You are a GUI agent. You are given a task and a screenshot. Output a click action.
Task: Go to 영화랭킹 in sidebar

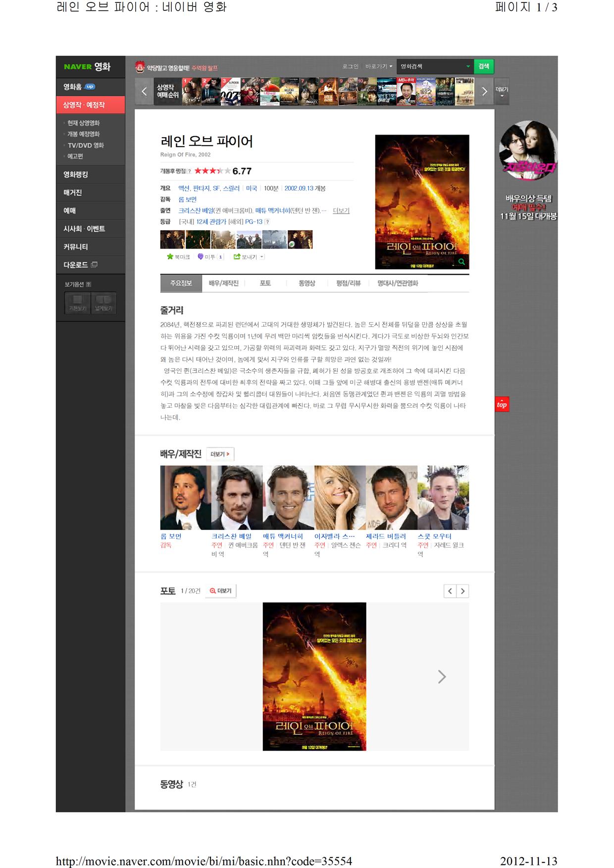(x=90, y=174)
